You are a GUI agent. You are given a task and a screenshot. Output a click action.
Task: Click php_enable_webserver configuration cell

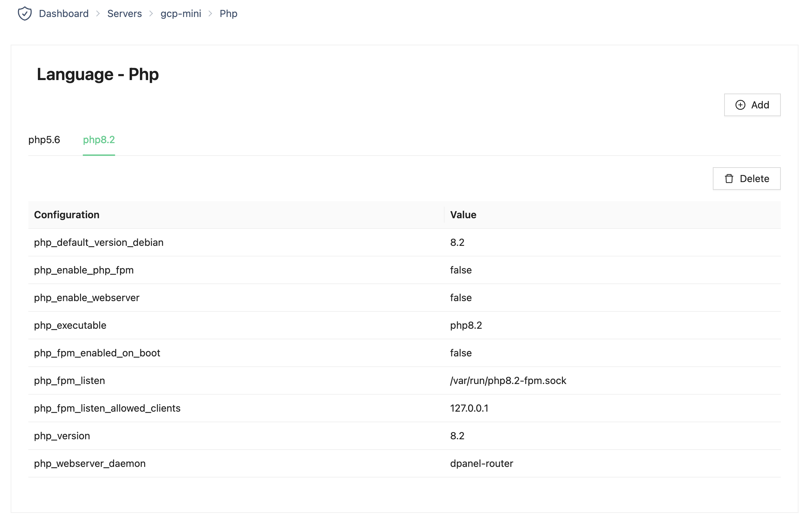tap(236, 298)
